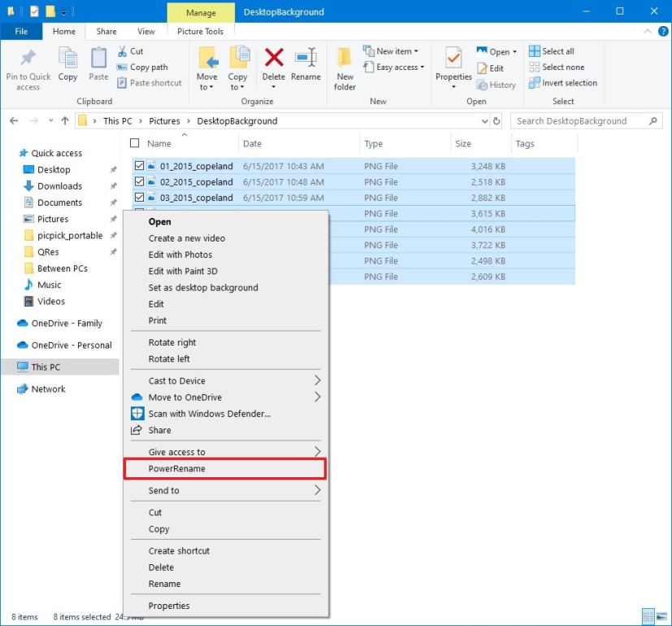Open Downloads in Quick access
The width and height of the screenshot is (672, 626).
pos(59,186)
